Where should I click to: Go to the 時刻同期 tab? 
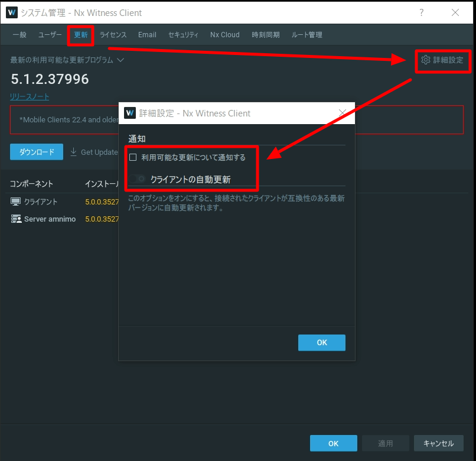266,35
